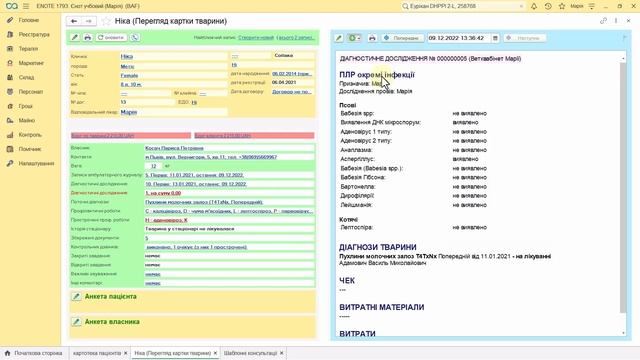This screenshot has width=640, height=360.
Task: Edit Анкета власника pencil icon
Action: [76, 322]
